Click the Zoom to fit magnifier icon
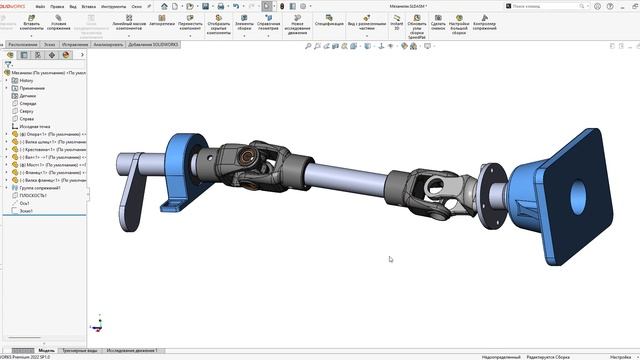640x360 pixels. [x=308, y=46]
